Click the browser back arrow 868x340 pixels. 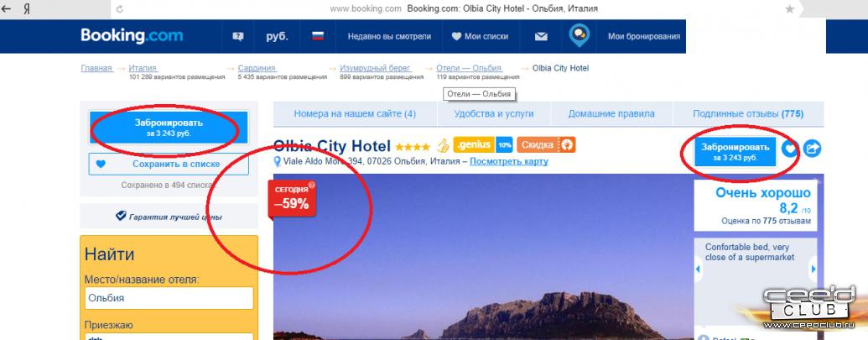pyautogui.click(x=7, y=9)
